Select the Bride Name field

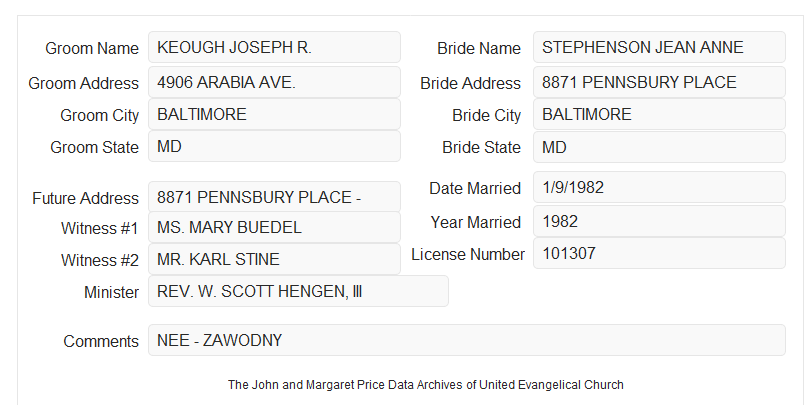click(x=659, y=47)
